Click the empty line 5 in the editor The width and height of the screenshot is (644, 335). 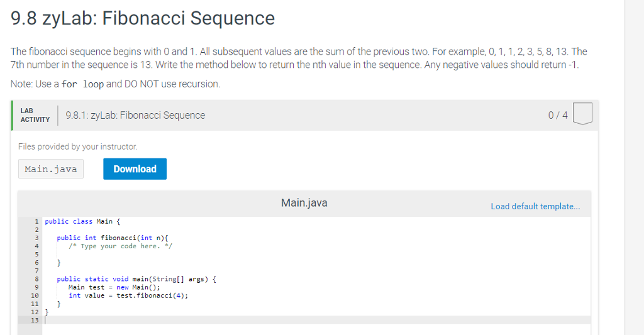pyautogui.click(x=189, y=254)
